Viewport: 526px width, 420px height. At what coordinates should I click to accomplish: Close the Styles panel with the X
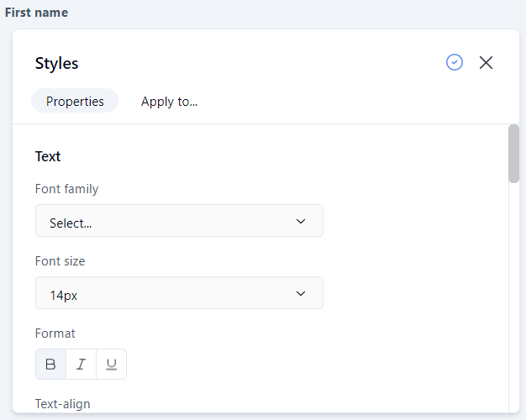point(486,62)
